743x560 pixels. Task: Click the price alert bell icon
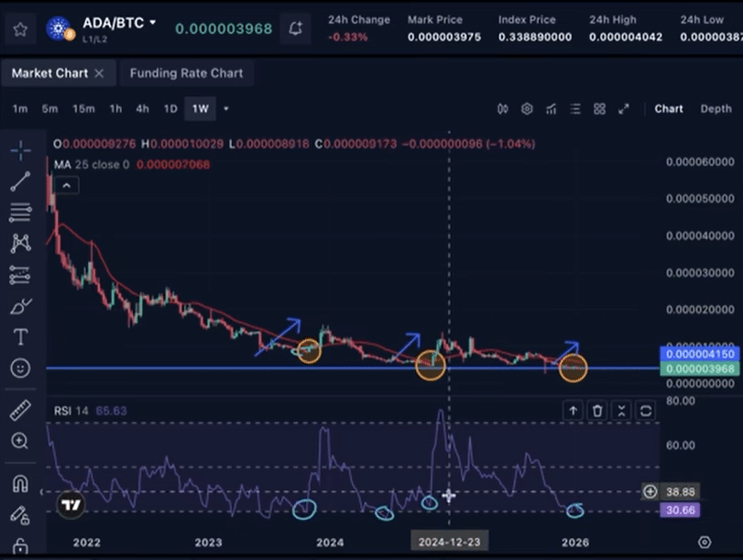[x=295, y=28]
